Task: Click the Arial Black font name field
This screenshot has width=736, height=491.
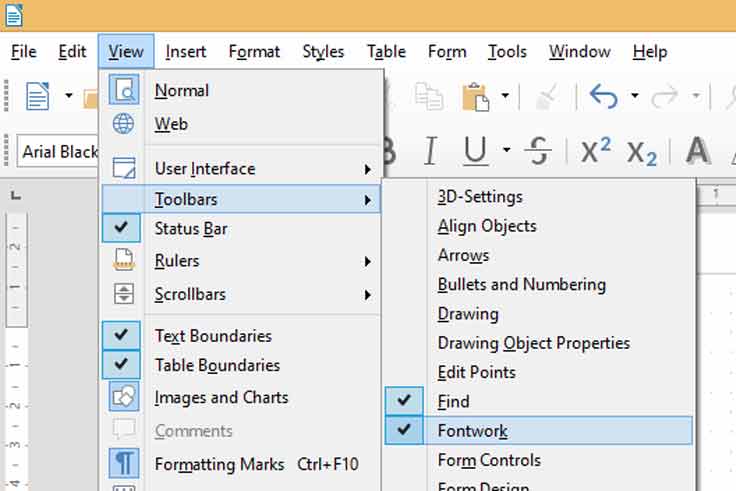Action: click(x=58, y=152)
